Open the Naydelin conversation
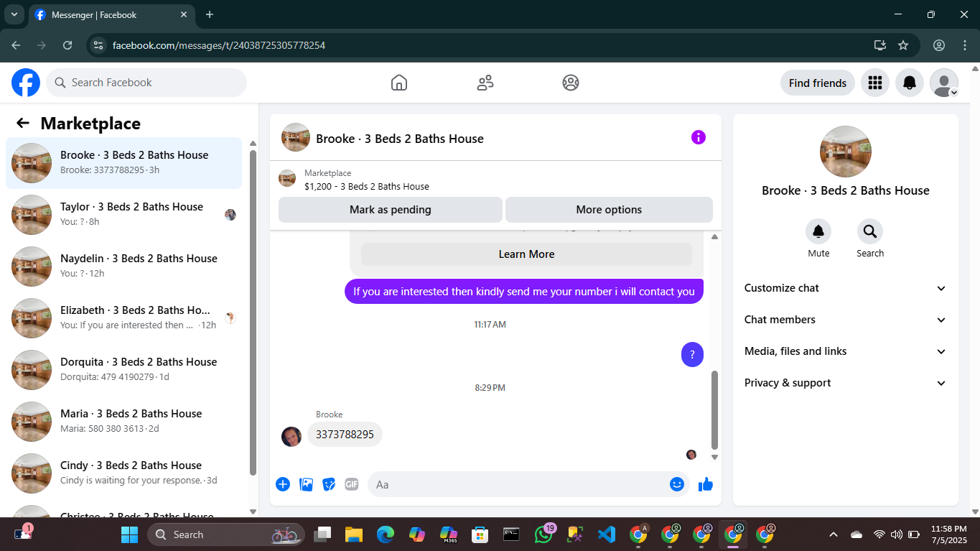The width and height of the screenshot is (980, 551). pyautogui.click(x=124, y=267)
